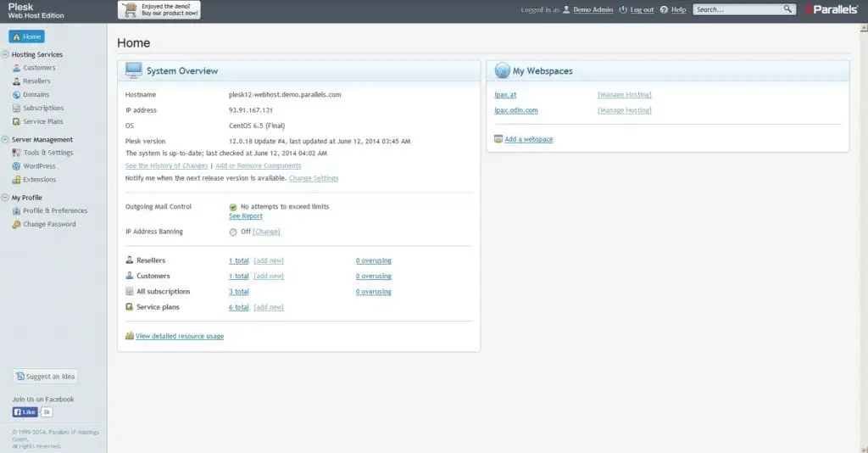Click the Suggest an Idea button
The width and height of the screenshot is (868, 453).
pos(46,377)
